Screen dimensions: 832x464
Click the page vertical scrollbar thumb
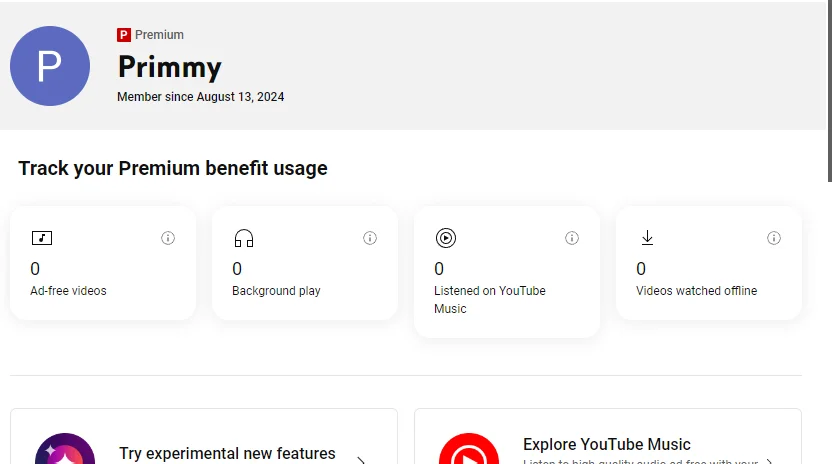(x=830, y=91)
